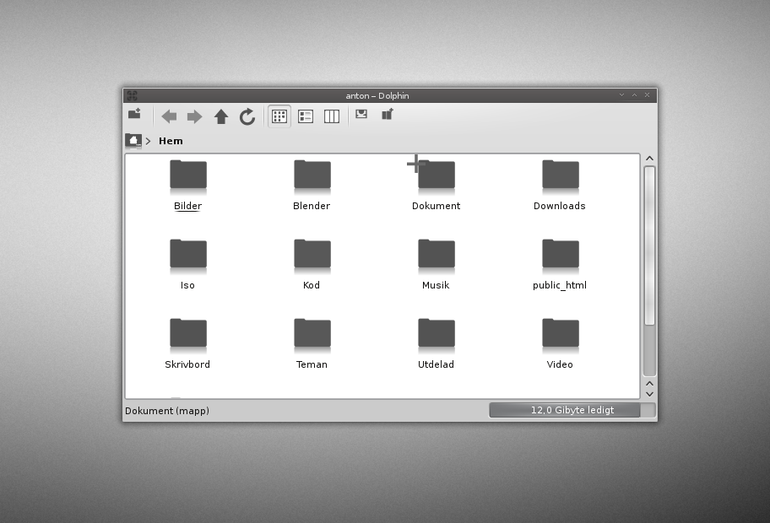Go back with the left arrow

[169, 116]
